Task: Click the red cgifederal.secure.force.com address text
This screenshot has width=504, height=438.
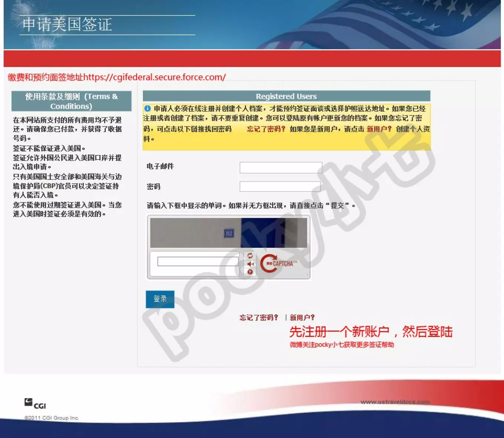Action: tap(117, 77)
